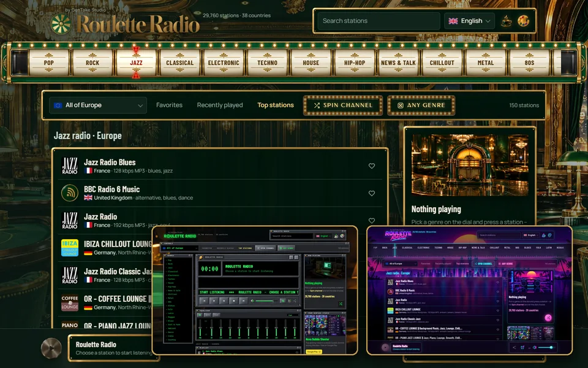Screen dimensions: 588x368
Task: Select the ELECTRONIC genre on the dial
Action: 224,63
